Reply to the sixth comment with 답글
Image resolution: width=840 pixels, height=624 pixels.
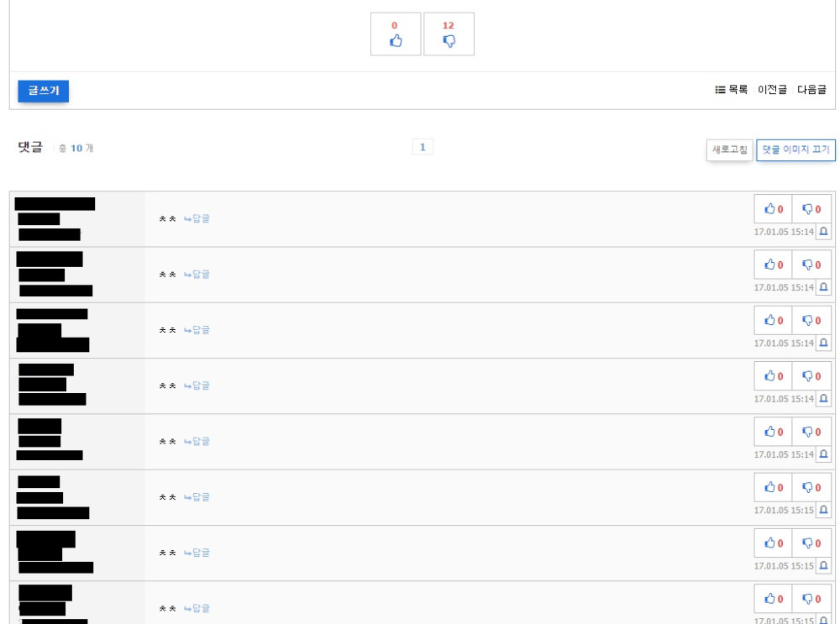[x=197, y=497]
